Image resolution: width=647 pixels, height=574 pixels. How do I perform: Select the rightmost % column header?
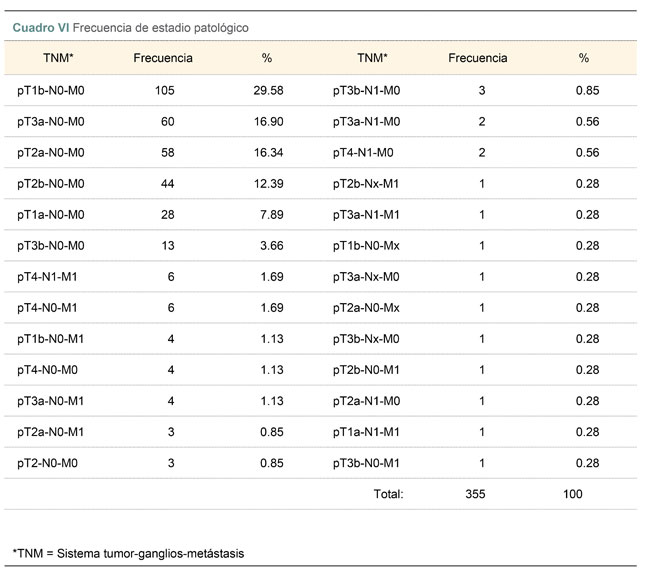(583, 58)
